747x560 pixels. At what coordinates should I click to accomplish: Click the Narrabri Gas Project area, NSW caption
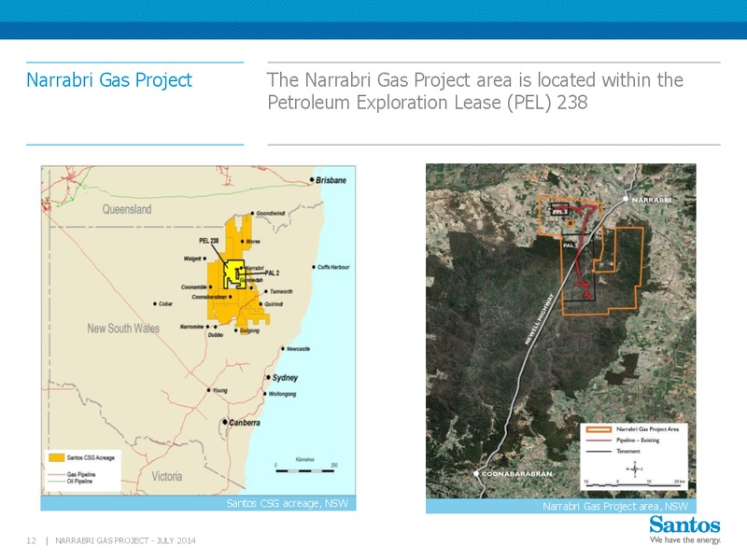point(615,506)
